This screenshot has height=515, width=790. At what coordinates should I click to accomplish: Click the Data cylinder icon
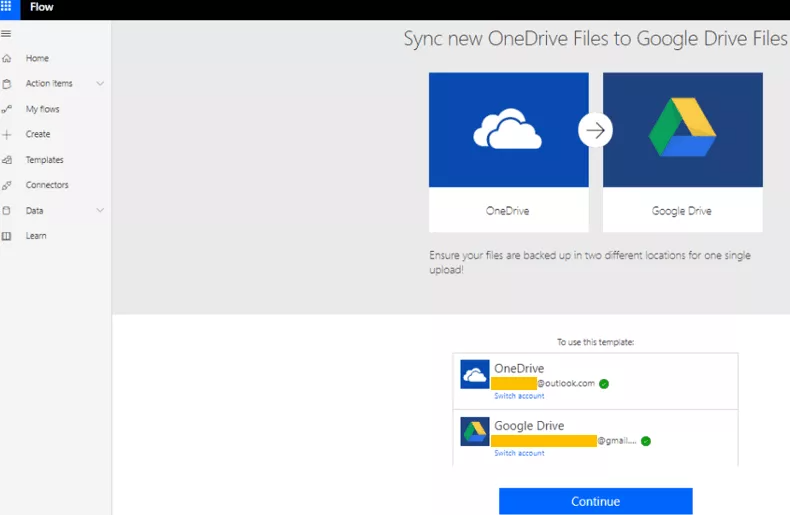pos(7,211)
